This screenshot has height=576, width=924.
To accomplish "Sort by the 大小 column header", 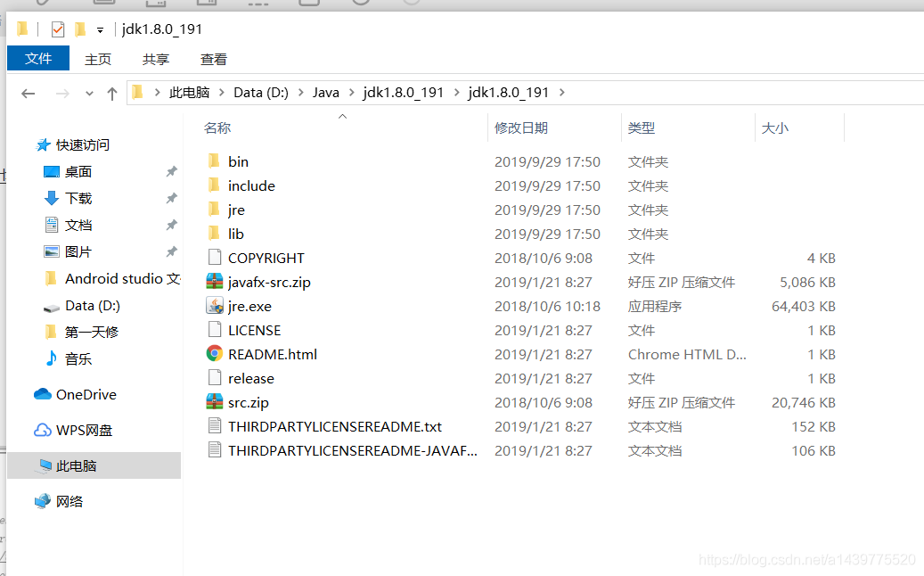I will point(775,128).
